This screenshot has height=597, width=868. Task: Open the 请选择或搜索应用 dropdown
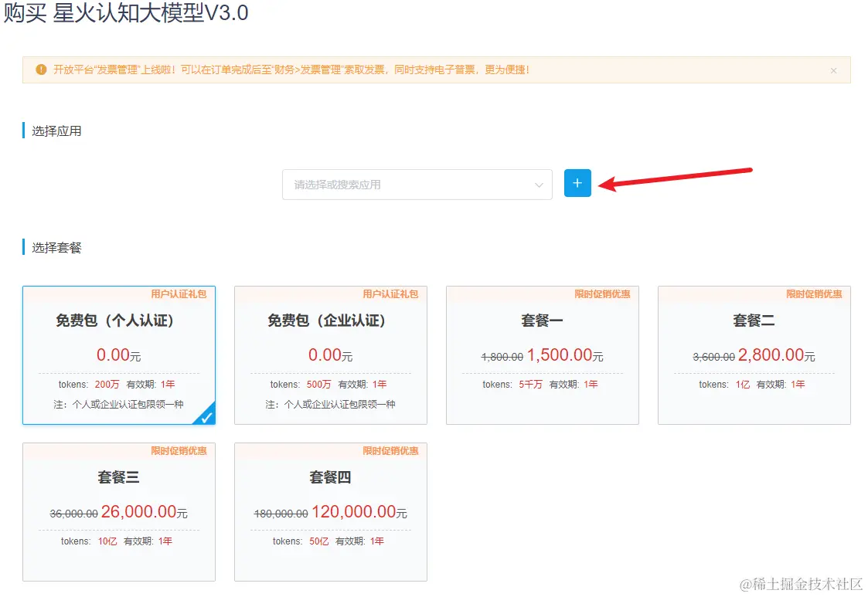tap(417, 185)
